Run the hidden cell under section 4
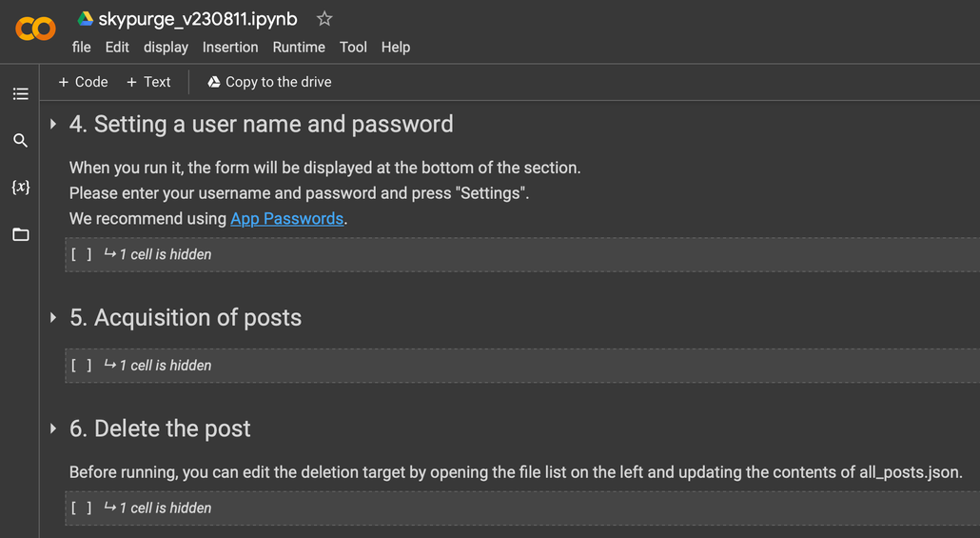The height and width of the screenshot is (538, 980). tap(82, 254)
